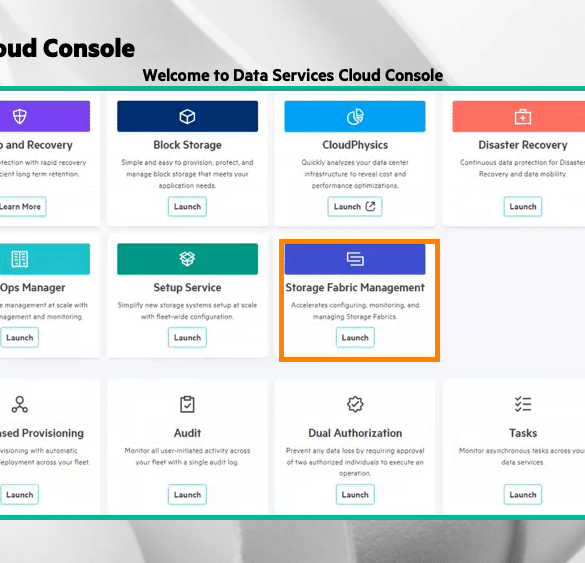Click the Disaster Recovery medical kit icon
The image size is (585, 563).
523,117
